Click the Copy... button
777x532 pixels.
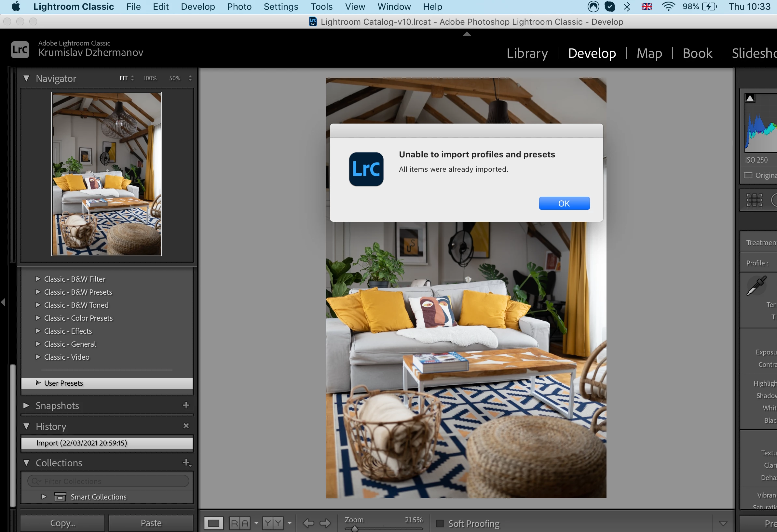[x=62, y=523]
